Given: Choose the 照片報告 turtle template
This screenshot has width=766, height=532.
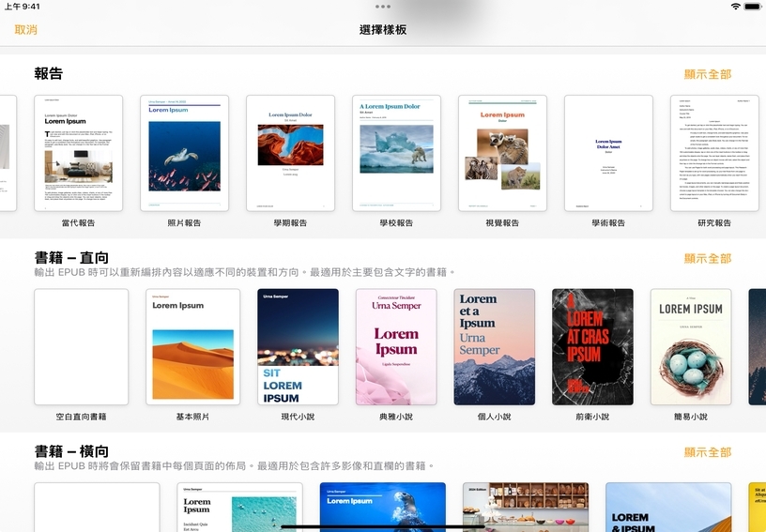Looking at the screenshot, I should click(184, 153).
